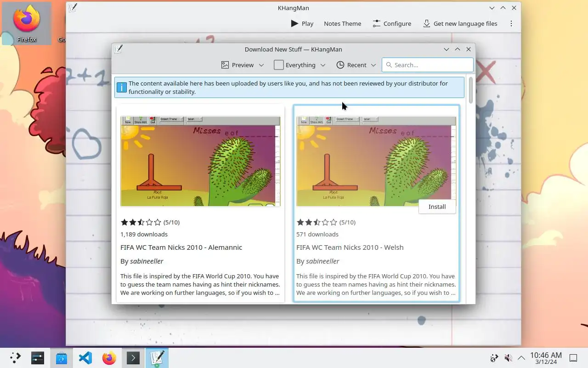588x368 pixels.
Task: Click the star rating of Alemannic entry
Action: click(141, 222)
